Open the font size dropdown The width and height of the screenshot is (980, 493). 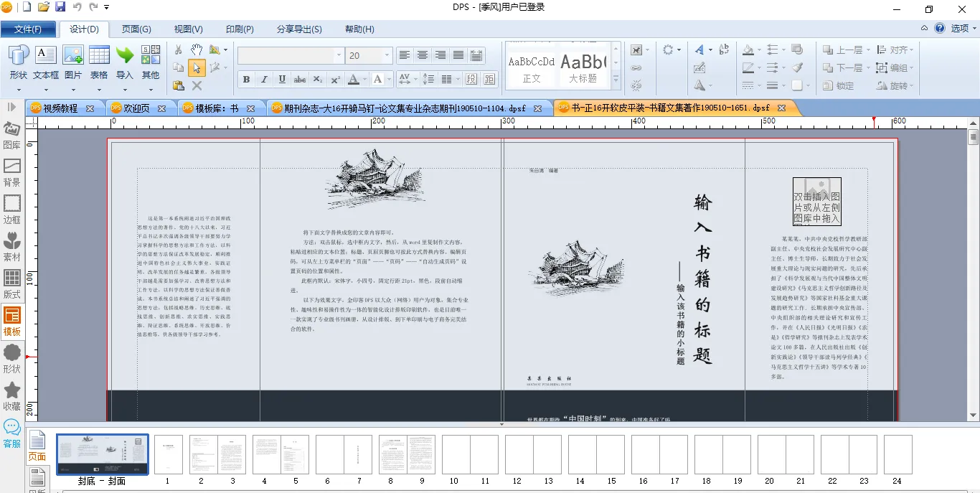[387, 55]
